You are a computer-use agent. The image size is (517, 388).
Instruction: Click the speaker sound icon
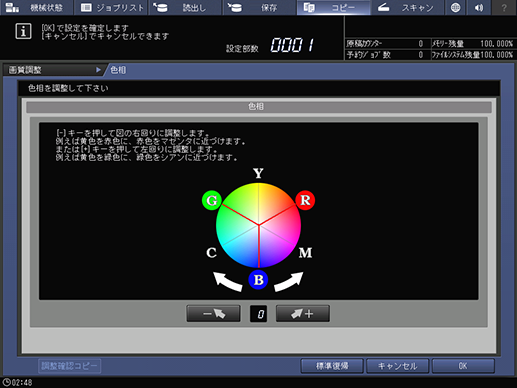479,7
